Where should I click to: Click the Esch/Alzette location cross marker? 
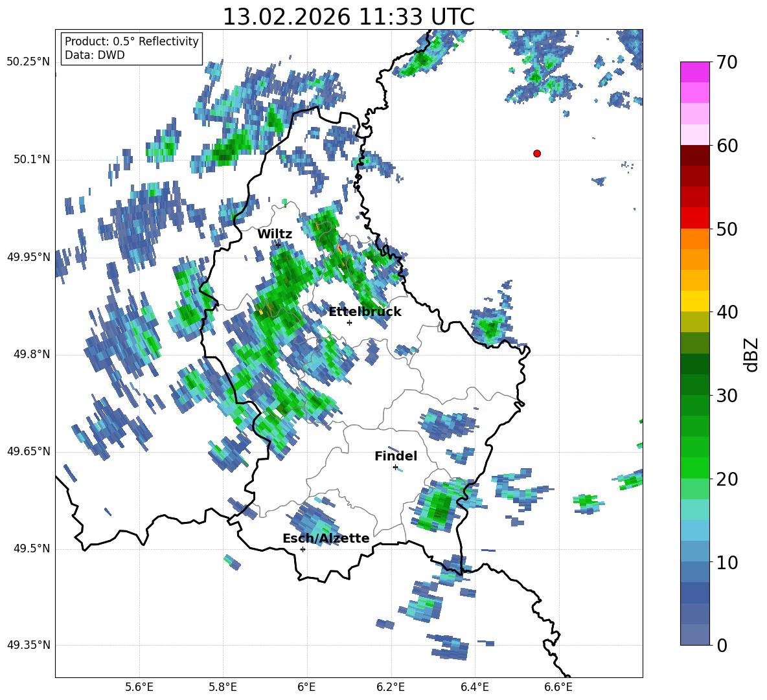[303, 549]
